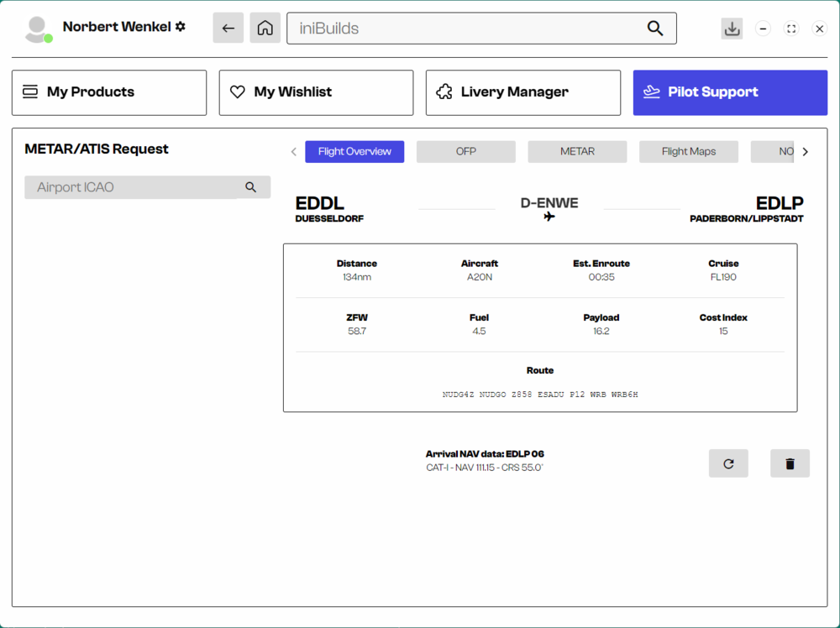Go to the home page icon

click(x=265, y=28)
